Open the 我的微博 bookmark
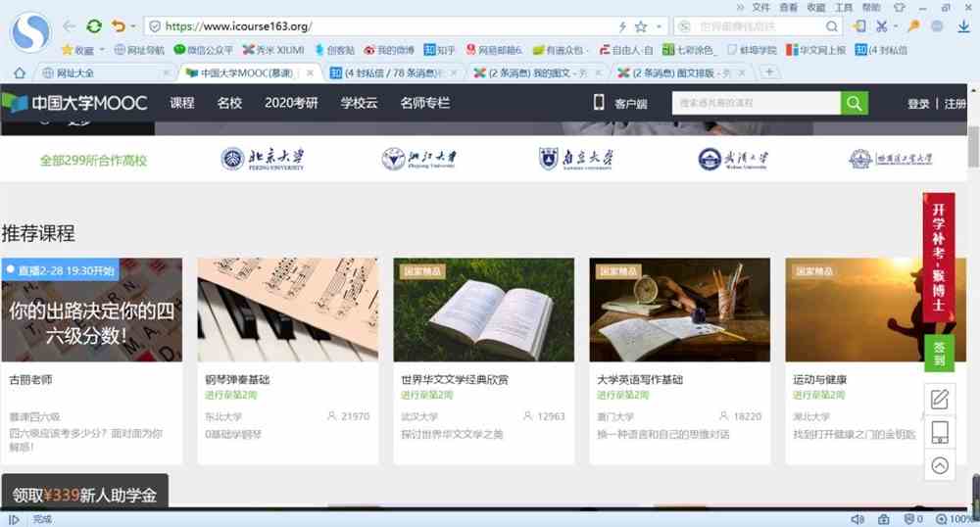 tap(389, 50)
